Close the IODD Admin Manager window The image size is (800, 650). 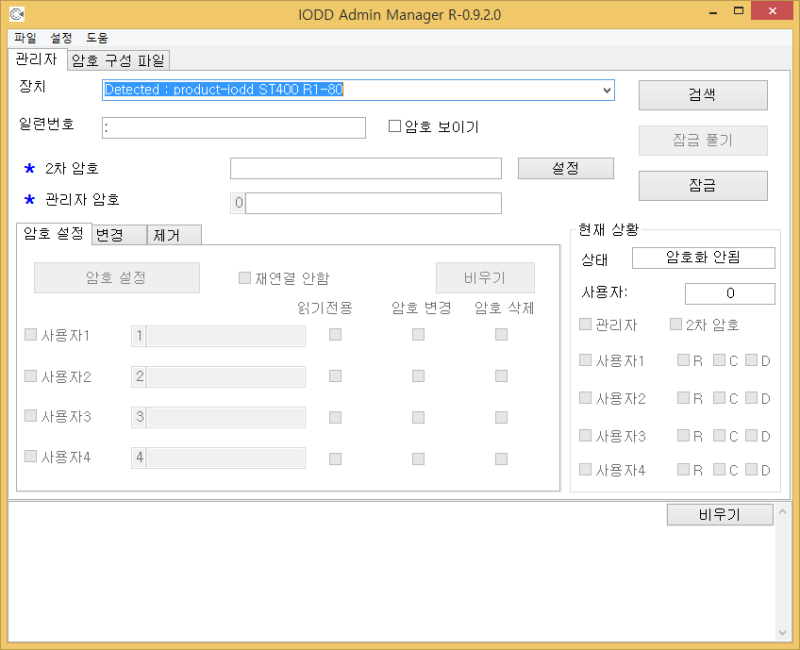[772, 11]
